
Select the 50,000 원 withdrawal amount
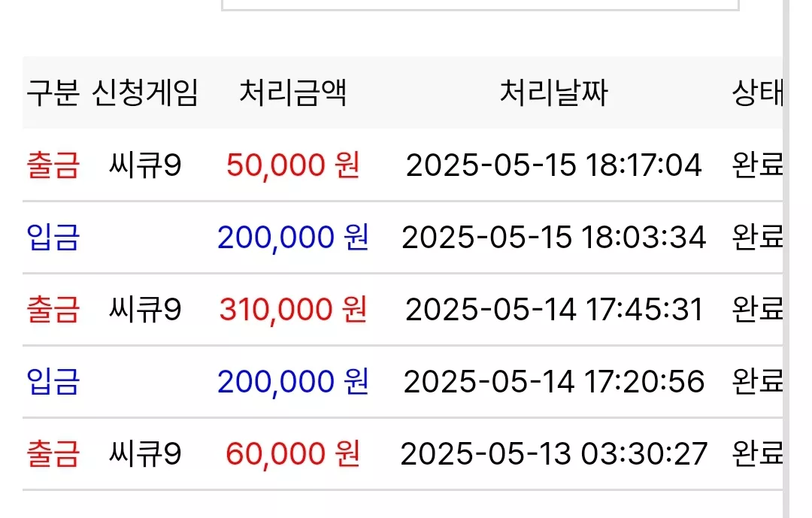293,165
